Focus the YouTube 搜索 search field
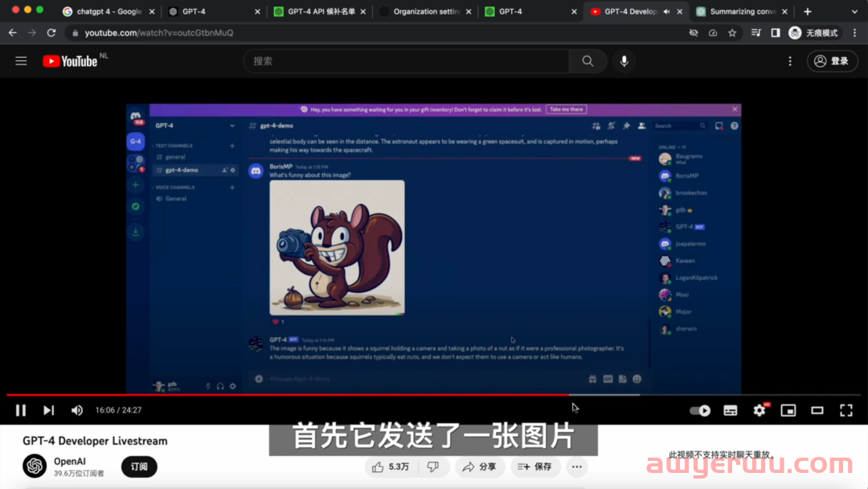Screen dimensions: 868x489 (x=406, y=61)
